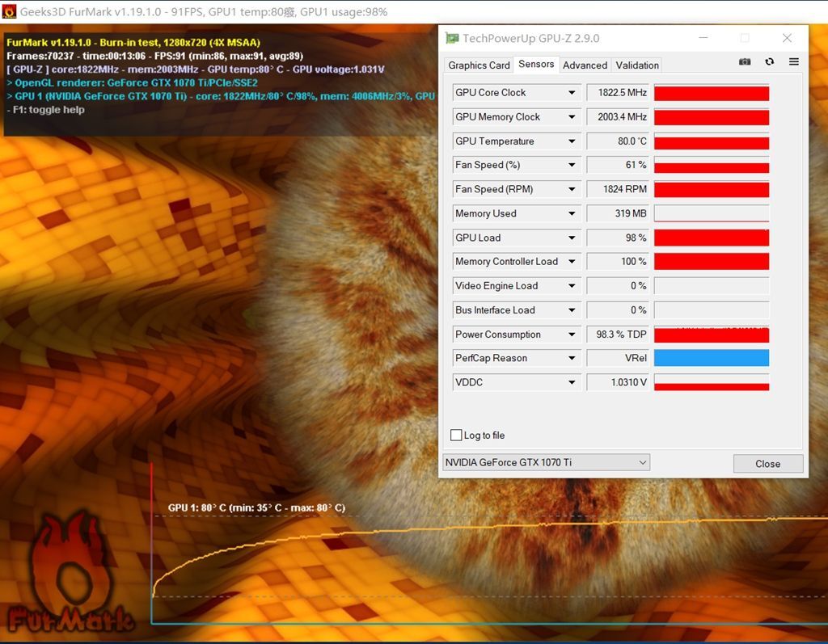This screenshot has height=644, width=828.
Task: Expand the Memory Controller Load dropdown
Action: pyautogui.click(x=572, y=261)
